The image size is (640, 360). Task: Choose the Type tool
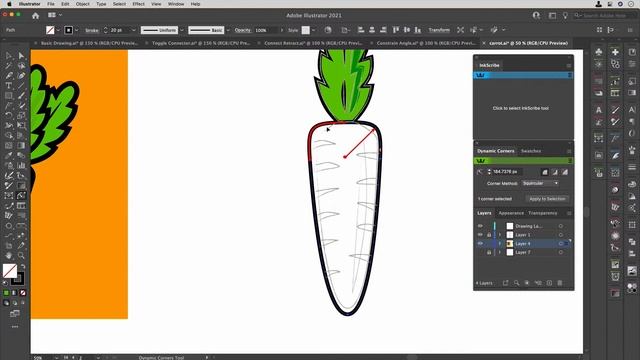pos(9,86)
